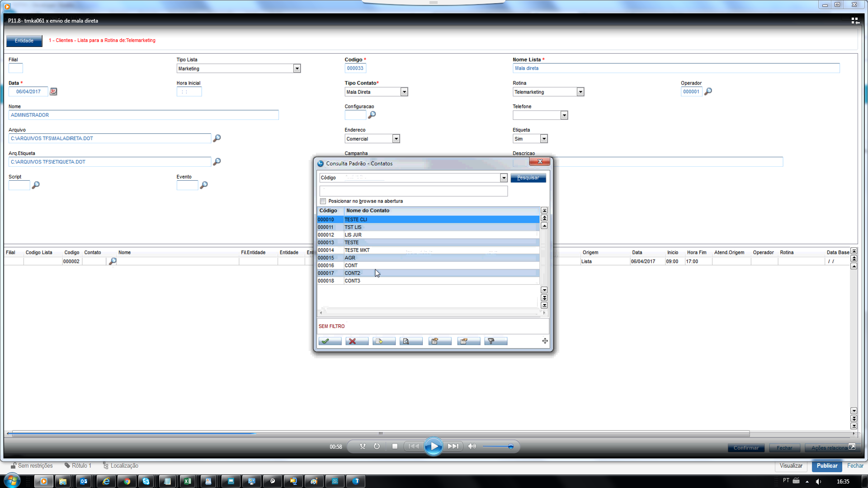The width and height of the screenshot is (868, 488).
Task: Click the Publicar button
Action: [x=826, y=466]
